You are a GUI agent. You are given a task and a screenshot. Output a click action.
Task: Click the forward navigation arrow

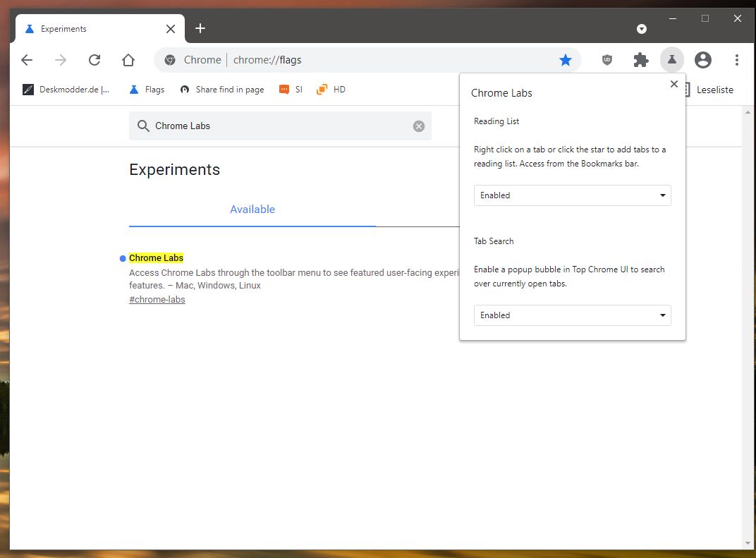(61, 60)
